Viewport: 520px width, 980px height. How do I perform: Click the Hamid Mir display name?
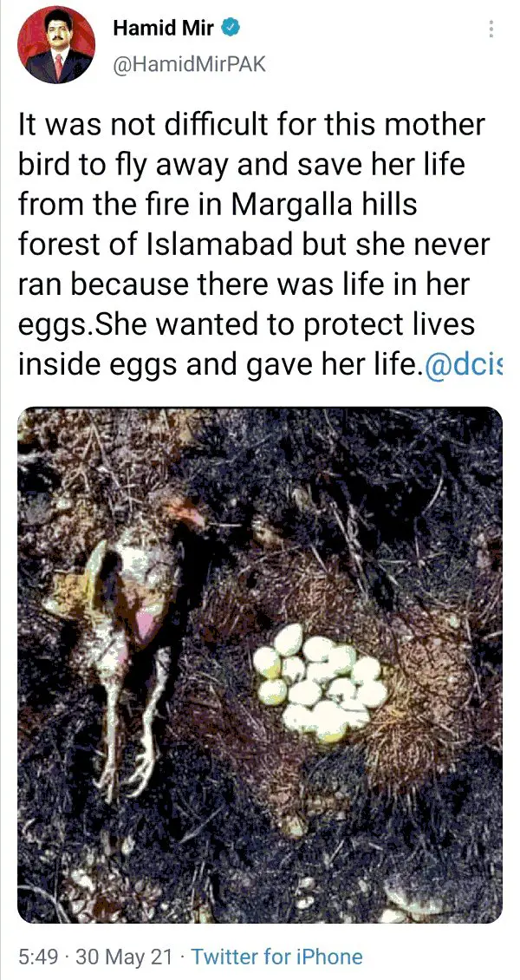pos(164,28)
